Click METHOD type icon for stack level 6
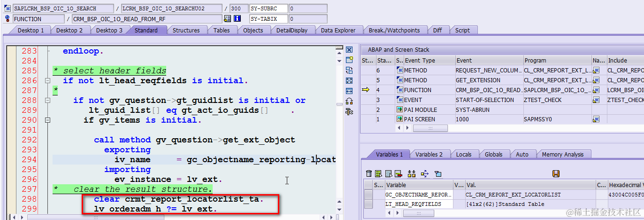 [x=399, y=70]
